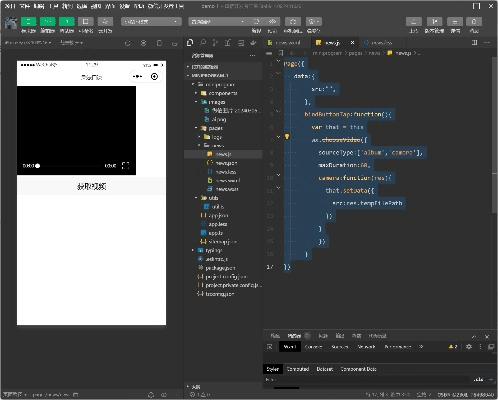Click the details toolbar icon
Image resolution: width=498 pixels, height=400 pixels.
point(455,22)
